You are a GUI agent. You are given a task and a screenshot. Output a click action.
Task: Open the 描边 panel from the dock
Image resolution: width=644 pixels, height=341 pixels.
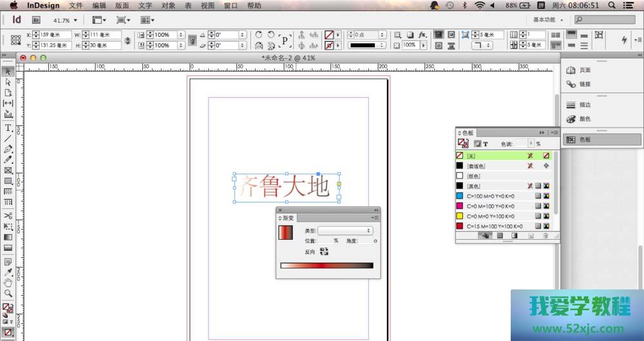click(585, 104)
